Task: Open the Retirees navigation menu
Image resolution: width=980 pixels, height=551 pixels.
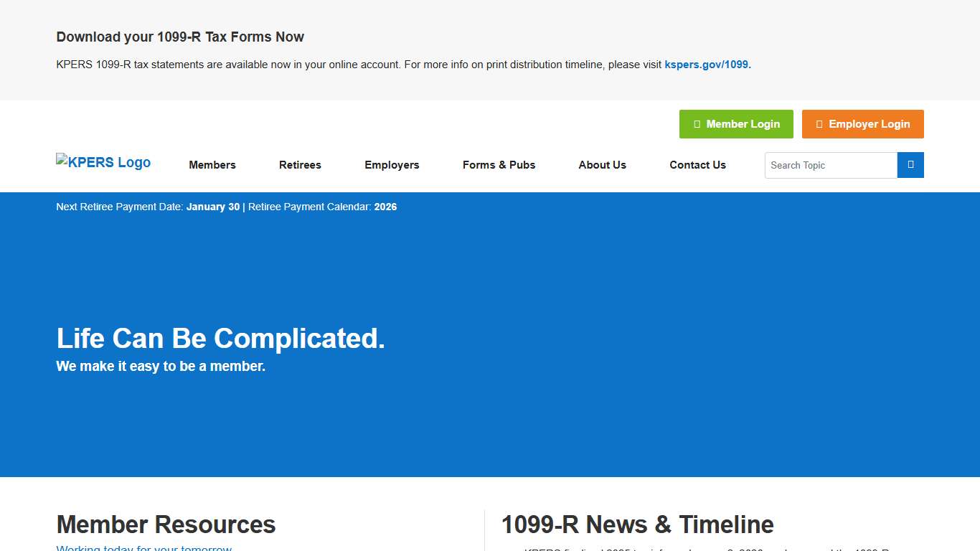Action: coord(300,165)
